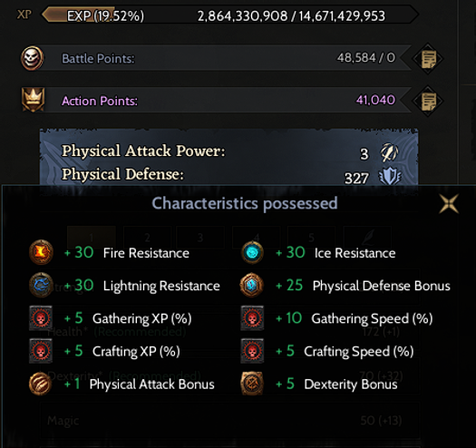This screenshot has height=448, width=476.
Task: Click the Dexterity Bonus icon
Action: (252, 384)
